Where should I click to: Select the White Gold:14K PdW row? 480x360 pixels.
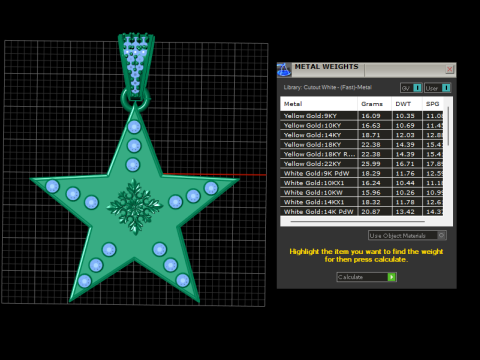[362, 212]
